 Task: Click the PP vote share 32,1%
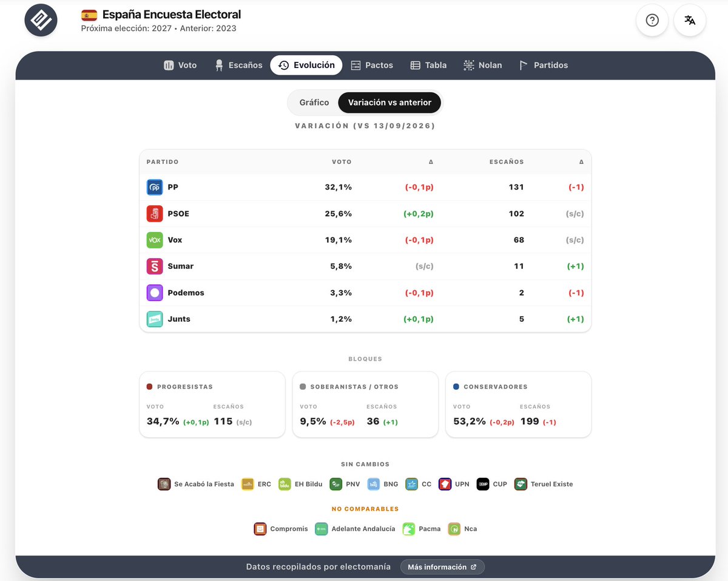tap(339, 187)
